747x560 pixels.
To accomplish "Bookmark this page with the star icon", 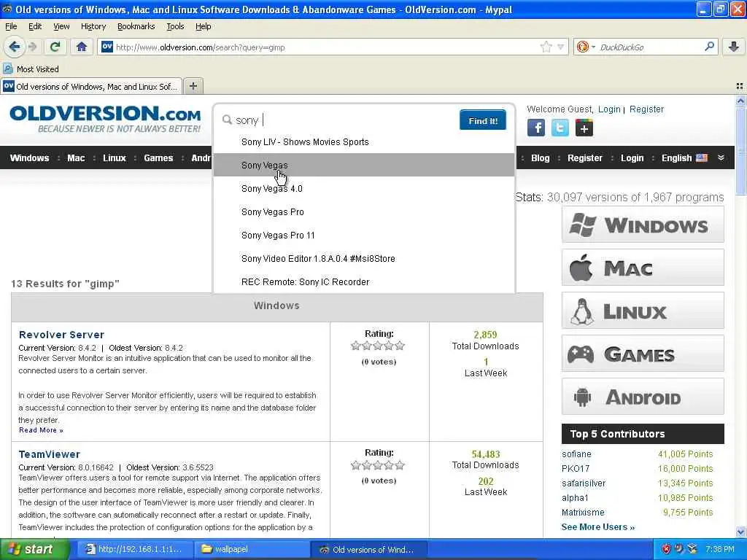I will click(546, 47).
